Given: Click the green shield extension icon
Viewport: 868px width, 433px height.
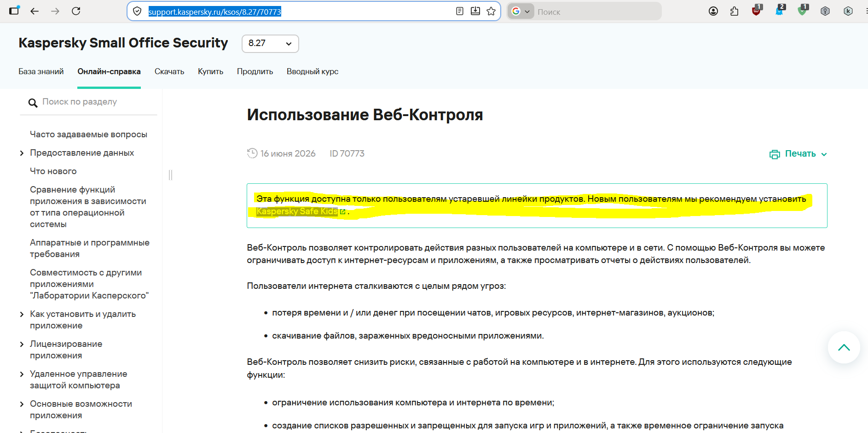Looking at the screenshot, I should [x=803, y=11].
